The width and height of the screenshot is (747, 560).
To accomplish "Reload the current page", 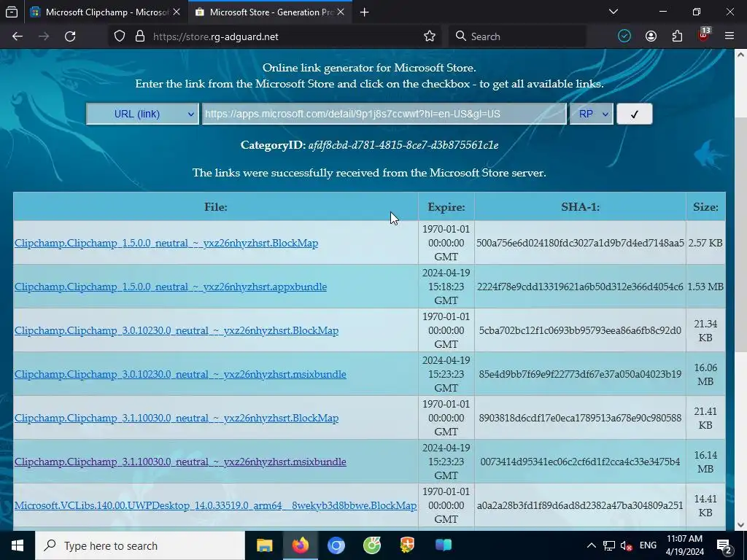I will coord(70,36).
